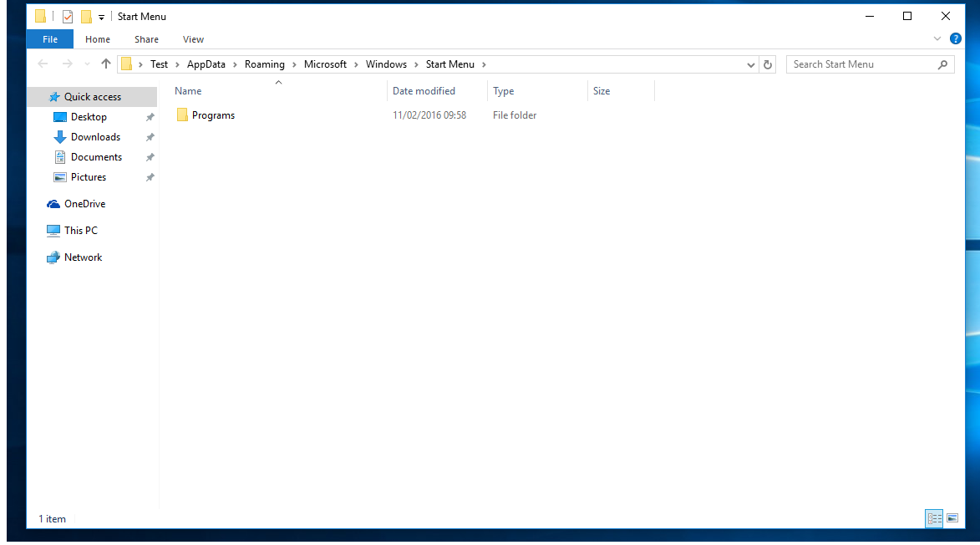
Task: Open the File ribbon tab
Action: [50, 39]
